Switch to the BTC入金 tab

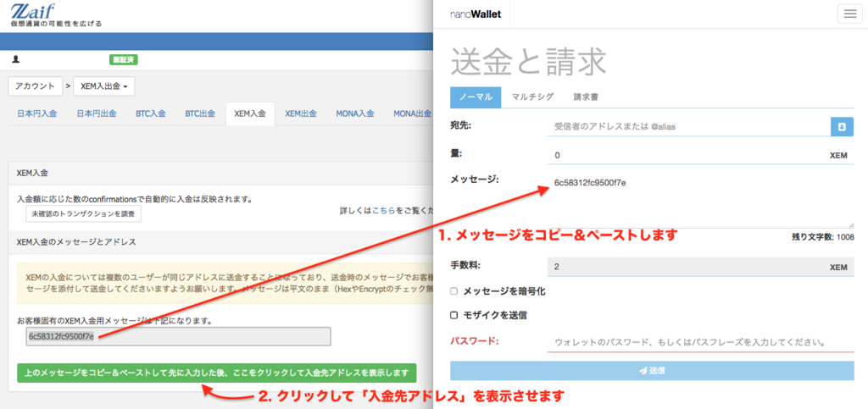pos(151,113)
